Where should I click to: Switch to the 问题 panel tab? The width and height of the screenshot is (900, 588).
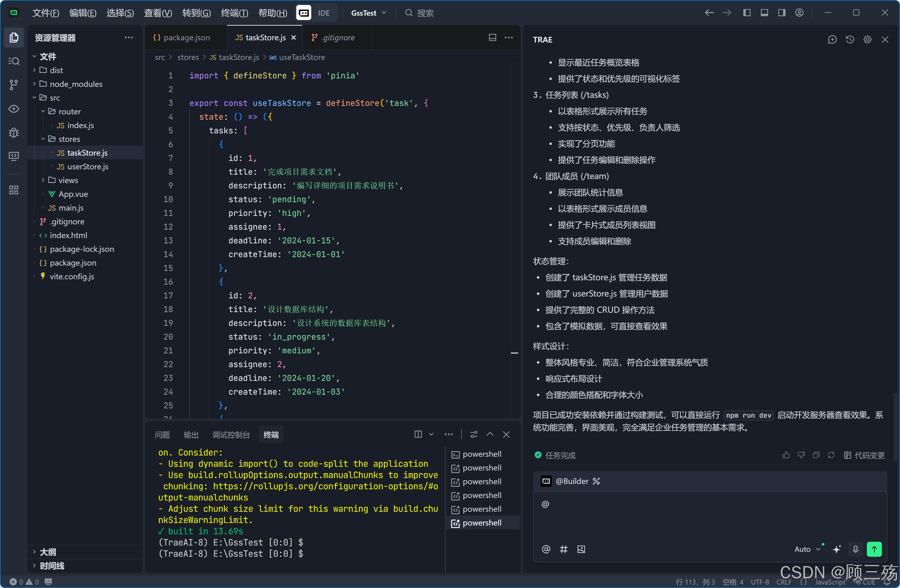point(162,435)
